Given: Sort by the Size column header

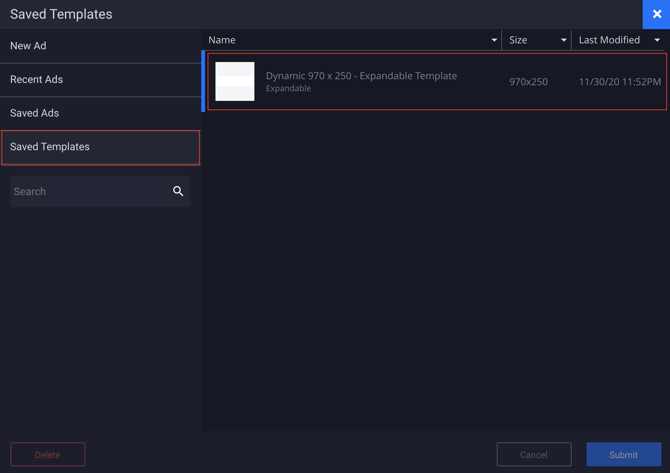Looking at the screenshot, I should point(518,40).
